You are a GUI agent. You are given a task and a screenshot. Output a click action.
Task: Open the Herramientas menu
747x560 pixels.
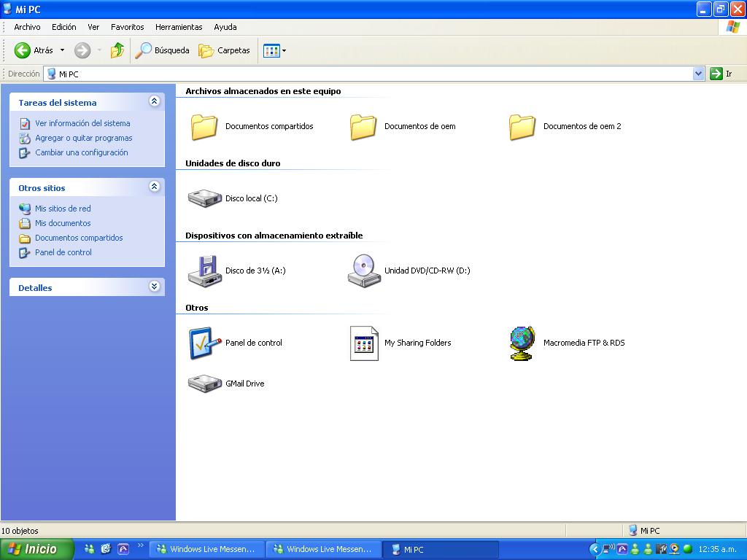coord(179,27)
